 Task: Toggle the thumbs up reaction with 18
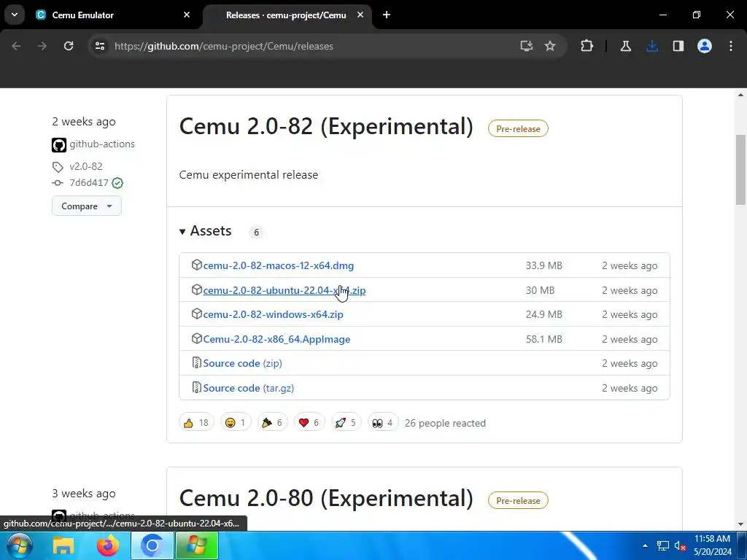196,423
